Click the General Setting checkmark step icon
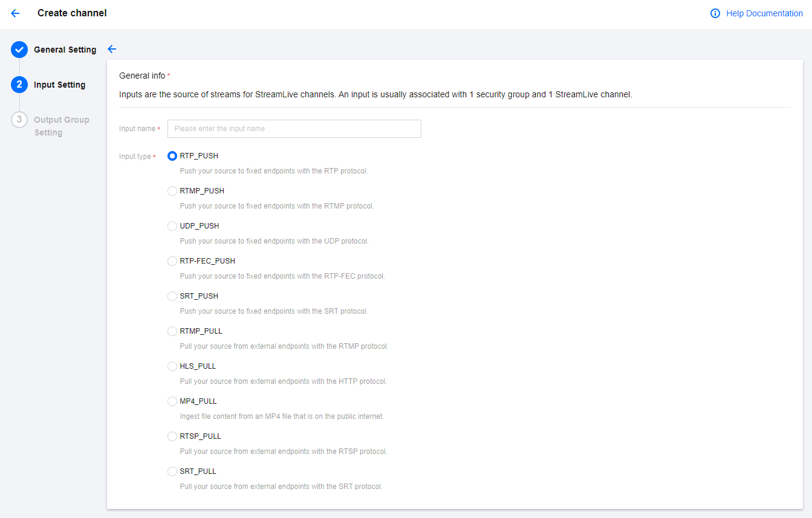The width and height of the screenshot is (812, 518). (19, 50)
